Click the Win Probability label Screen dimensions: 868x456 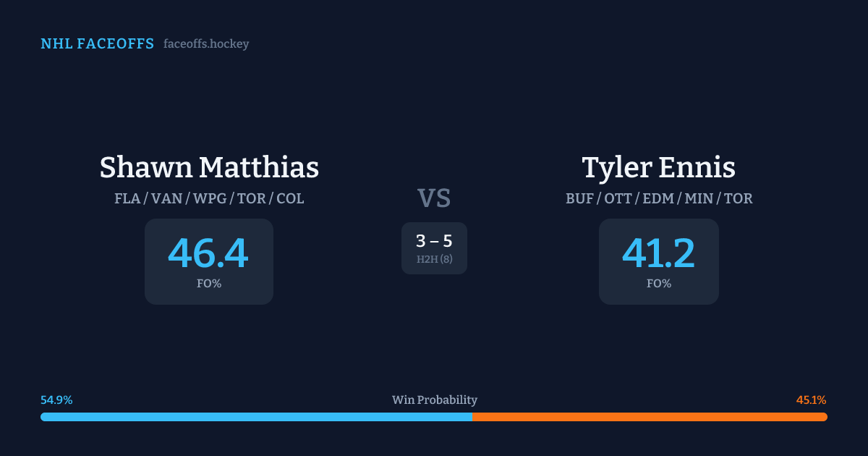coord(434,400)
